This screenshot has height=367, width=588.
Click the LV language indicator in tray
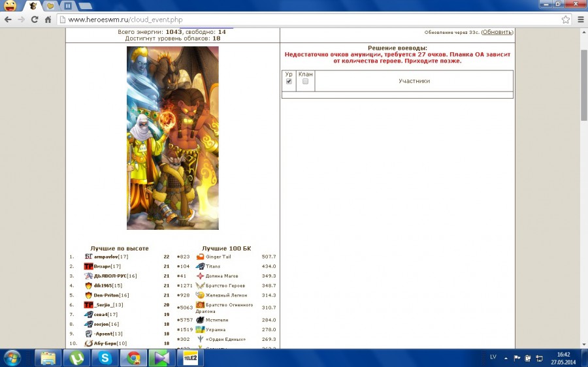[x=493, y=357]
